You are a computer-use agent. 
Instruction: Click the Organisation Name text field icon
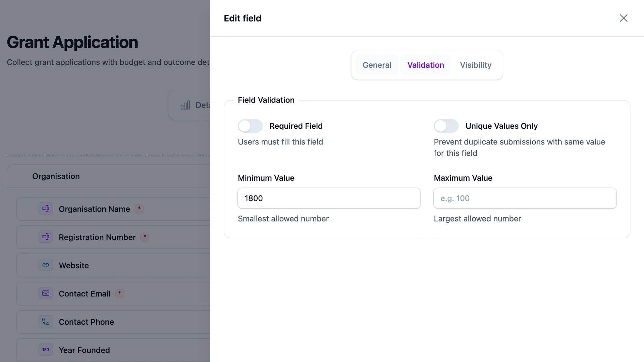[x=46, y=208]
